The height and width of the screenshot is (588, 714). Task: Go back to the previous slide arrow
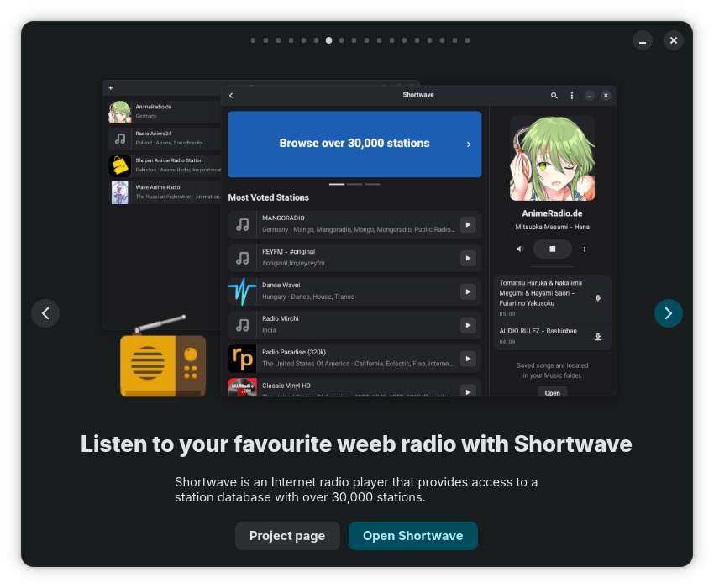45,313
